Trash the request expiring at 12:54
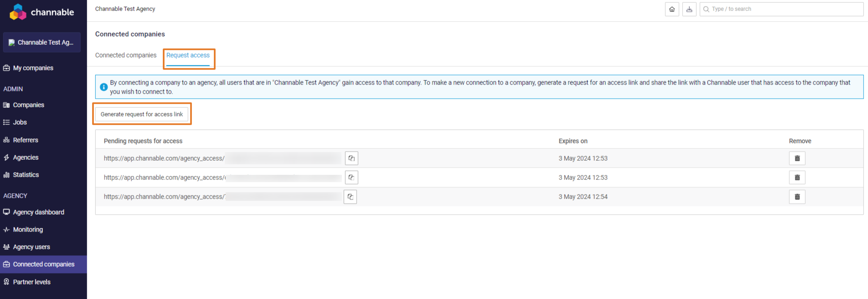 (x=797, y=197)
